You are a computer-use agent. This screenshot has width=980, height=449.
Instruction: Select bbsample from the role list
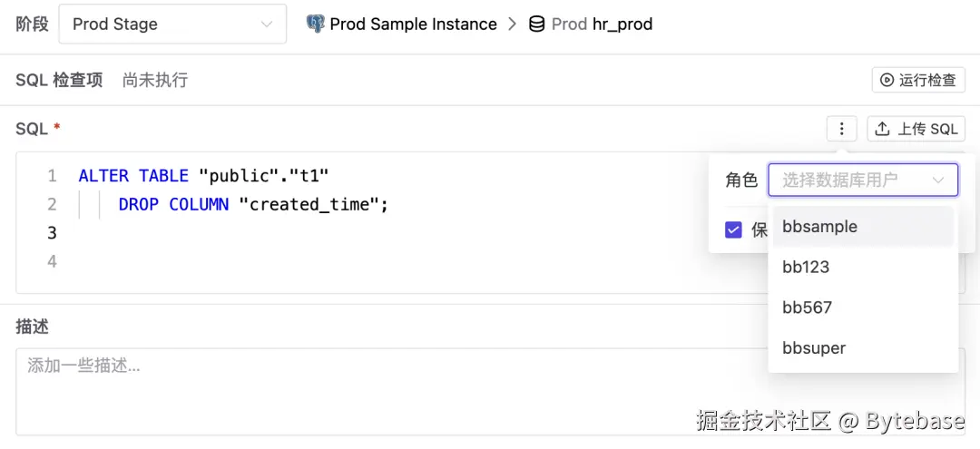click(819, 227)
